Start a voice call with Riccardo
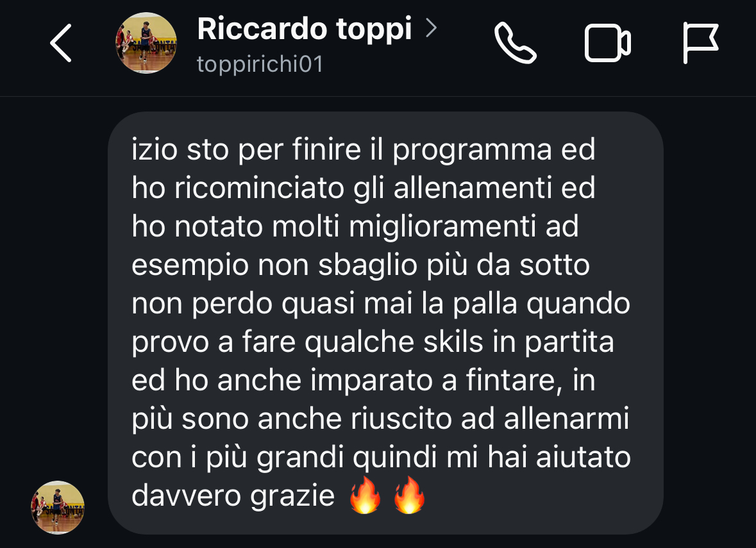756x548 pixels. 515,43
